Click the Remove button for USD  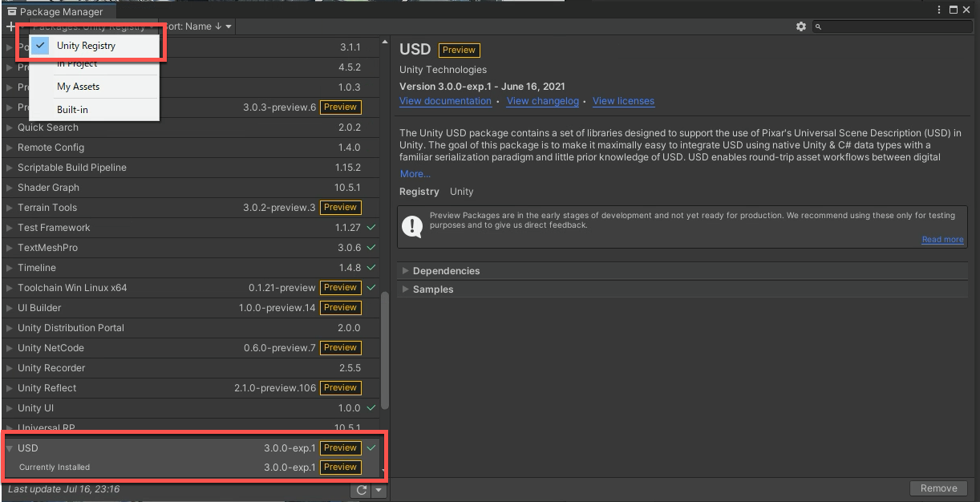[937, 488]
